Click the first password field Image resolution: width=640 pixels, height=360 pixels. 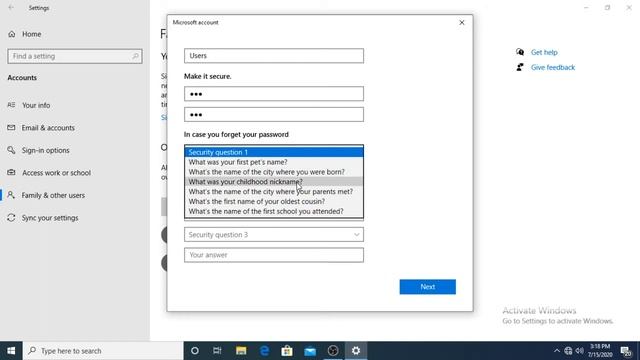click(x=274, y=94)
